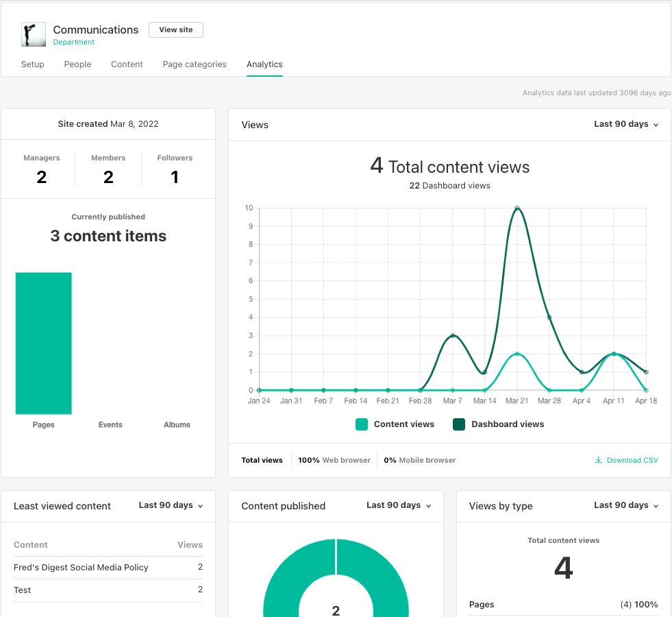The height and width of the screenshot is (617, 672).
Task: Click the Pages bar in published content
Action: [x=43, y=343]
